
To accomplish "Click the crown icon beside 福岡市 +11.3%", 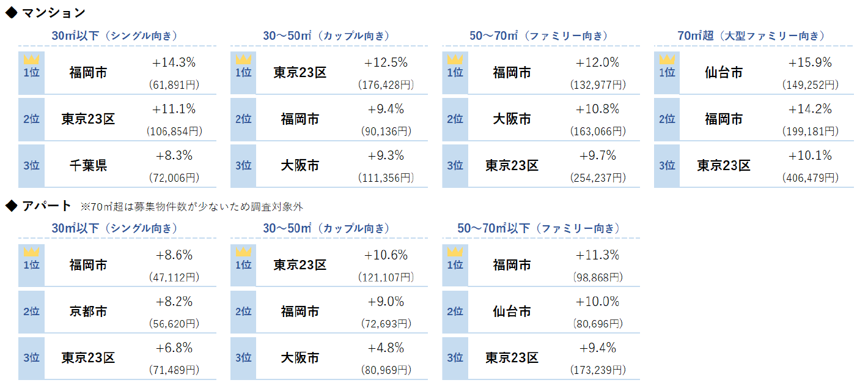I will [x=455, y=252].
